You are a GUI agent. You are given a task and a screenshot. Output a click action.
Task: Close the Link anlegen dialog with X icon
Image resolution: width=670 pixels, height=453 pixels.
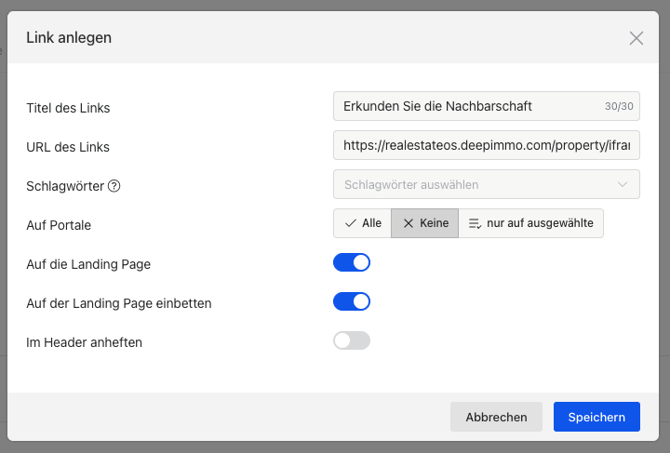pos(636,38)
